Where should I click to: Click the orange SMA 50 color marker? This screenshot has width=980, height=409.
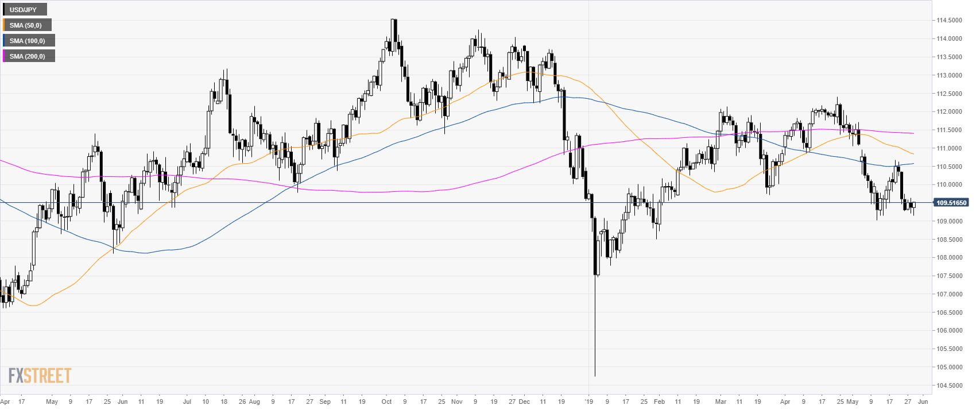(x=4, y=25)
